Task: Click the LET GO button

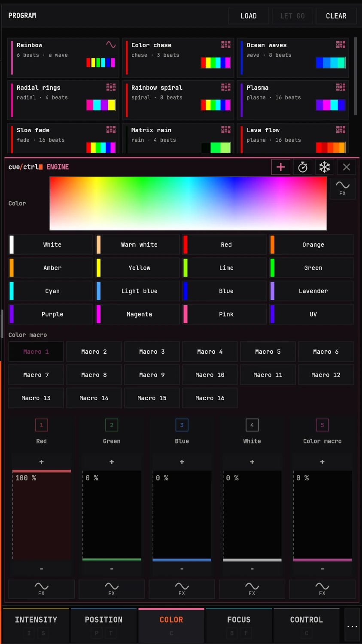Action: [x=292, y=16]
